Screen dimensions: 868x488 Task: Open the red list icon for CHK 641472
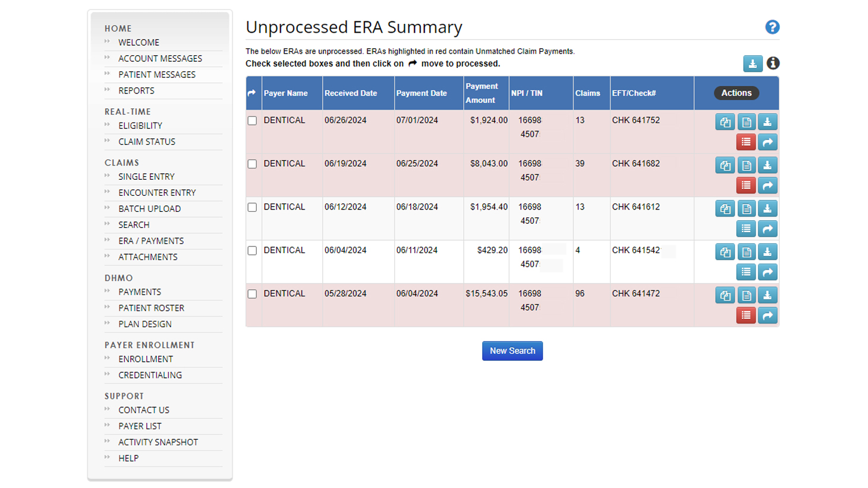point(746,315)
